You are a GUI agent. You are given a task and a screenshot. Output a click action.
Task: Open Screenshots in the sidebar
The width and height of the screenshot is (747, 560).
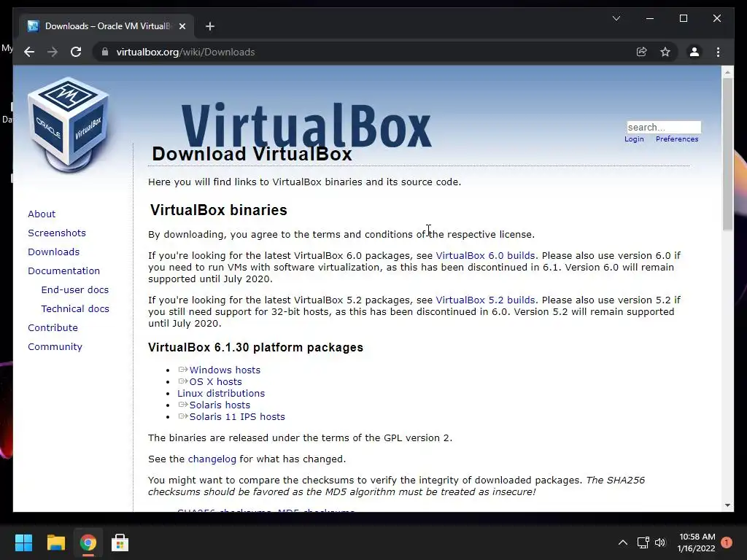[57, 233]
